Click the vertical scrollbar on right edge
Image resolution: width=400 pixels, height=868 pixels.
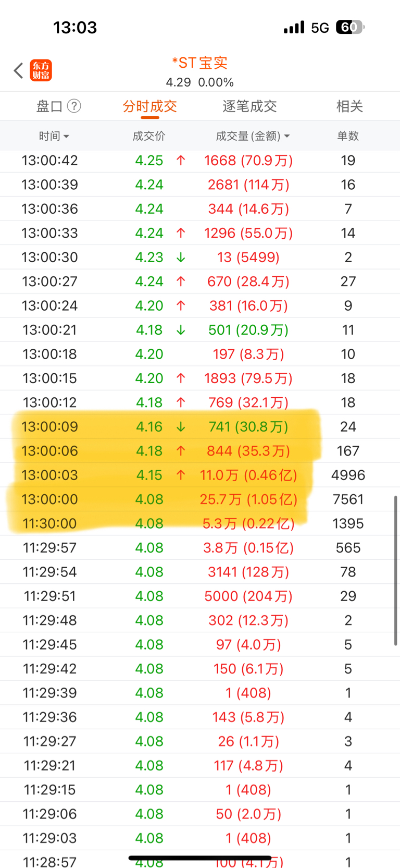396,570
